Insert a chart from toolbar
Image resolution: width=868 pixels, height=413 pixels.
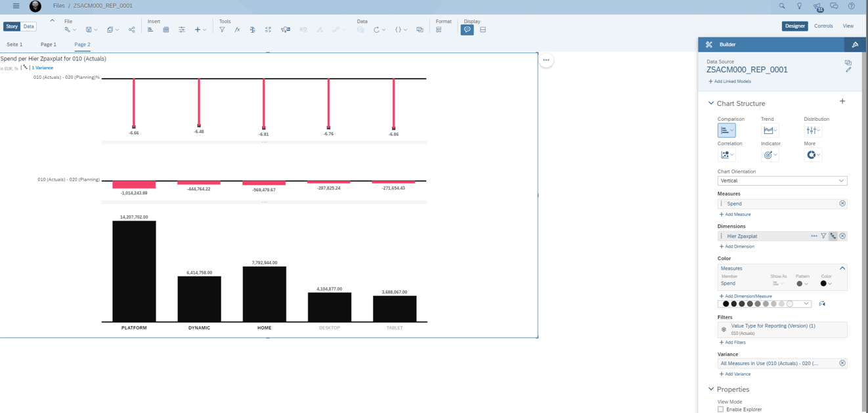[x=150, y=30]
